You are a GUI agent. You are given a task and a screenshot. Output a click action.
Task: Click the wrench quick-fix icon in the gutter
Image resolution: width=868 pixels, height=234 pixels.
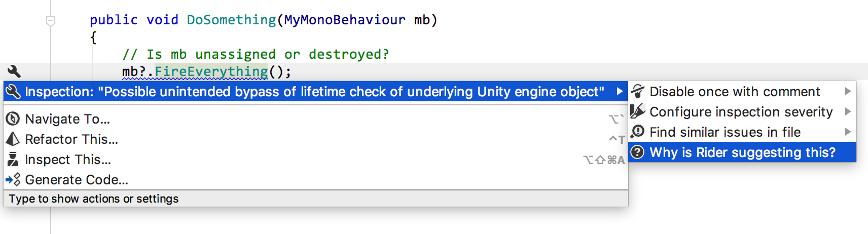(x=14, y=71)
